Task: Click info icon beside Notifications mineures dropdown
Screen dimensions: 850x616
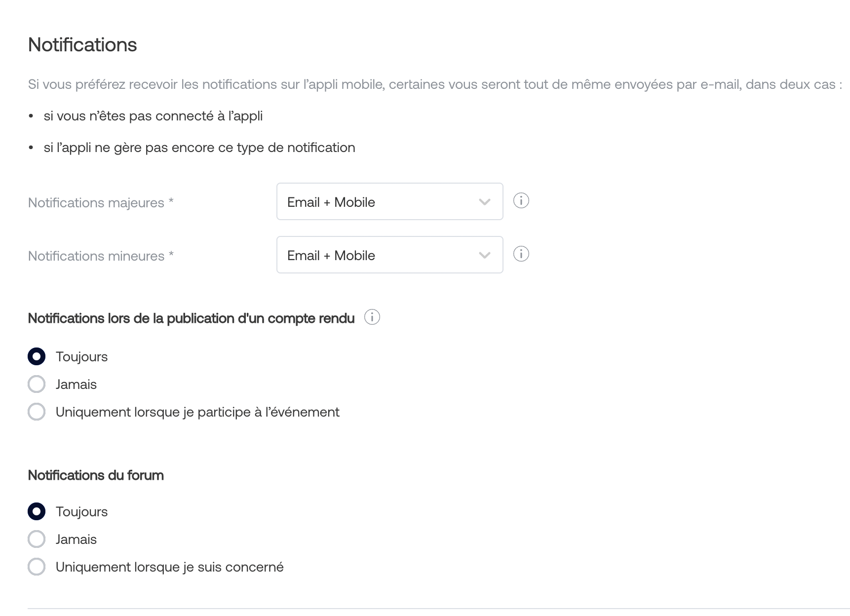Action: [521, 254]
